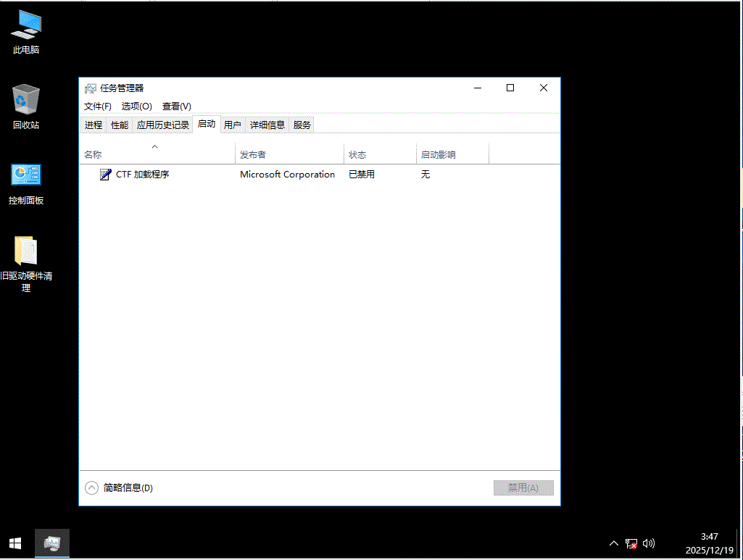Expand hidden icons in the system tray
Viewport: 743px width, 560px height.
tap(613, 543)
